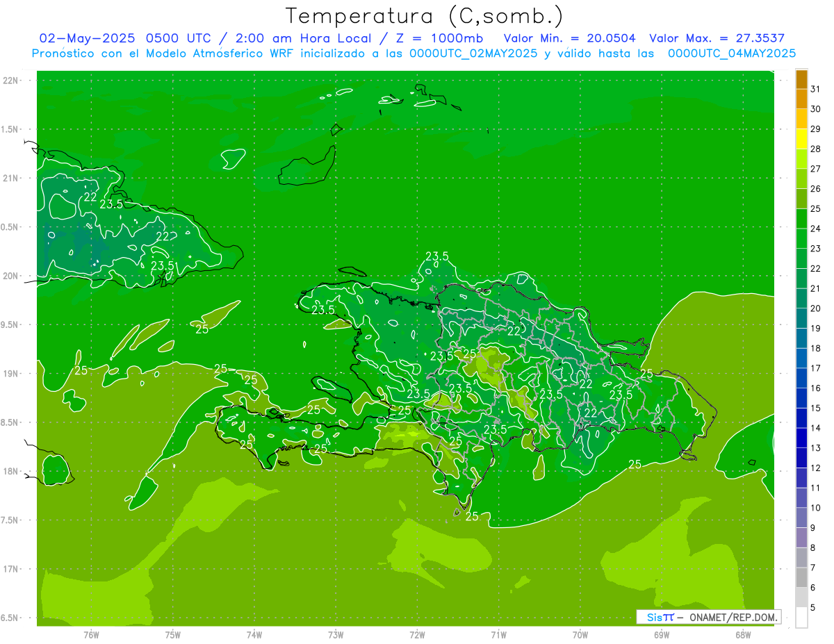Screen dimensions: 834x644
Task: Click the purple swatch between 9 and 10
Action: (801, 518)
